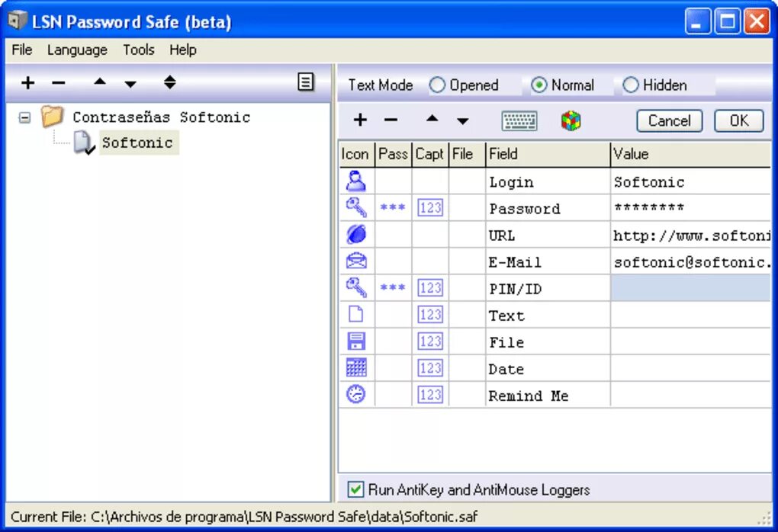Click the envelope icon in E-Mail row

pyautogui.click(x=356, y=261)
